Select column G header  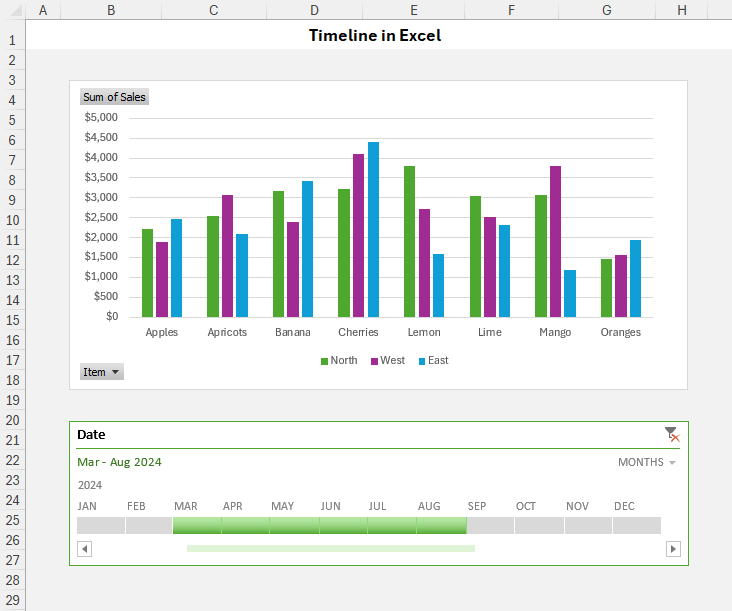607,10
